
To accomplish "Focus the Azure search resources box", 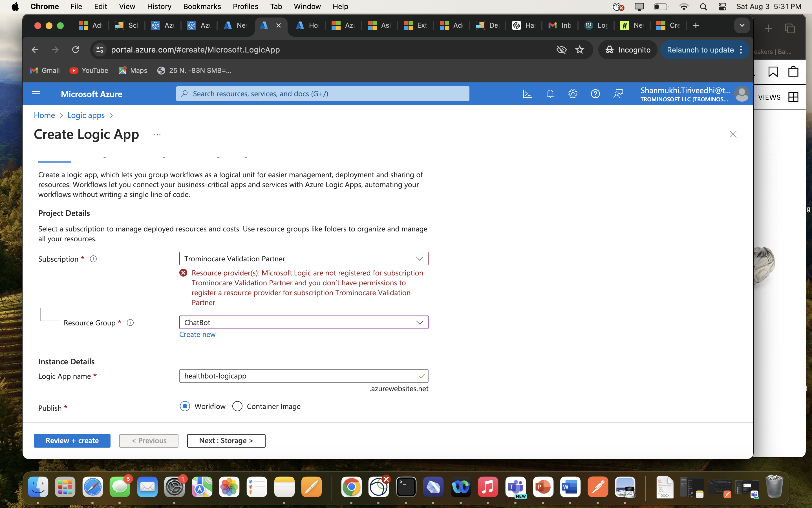I will [323, 94].
